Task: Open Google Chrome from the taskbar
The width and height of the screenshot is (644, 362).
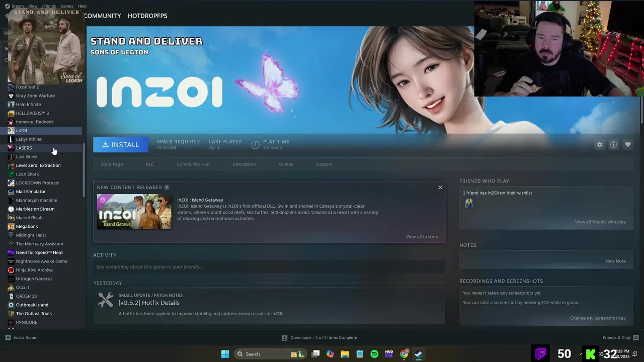Action: point(404,354)
